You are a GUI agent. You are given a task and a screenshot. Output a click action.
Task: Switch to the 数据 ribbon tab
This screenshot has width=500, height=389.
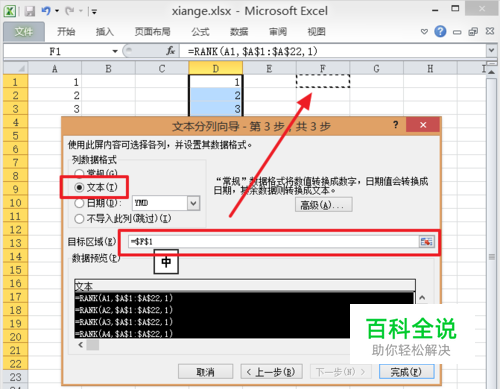pyautogui.click(x=239, y=32)
